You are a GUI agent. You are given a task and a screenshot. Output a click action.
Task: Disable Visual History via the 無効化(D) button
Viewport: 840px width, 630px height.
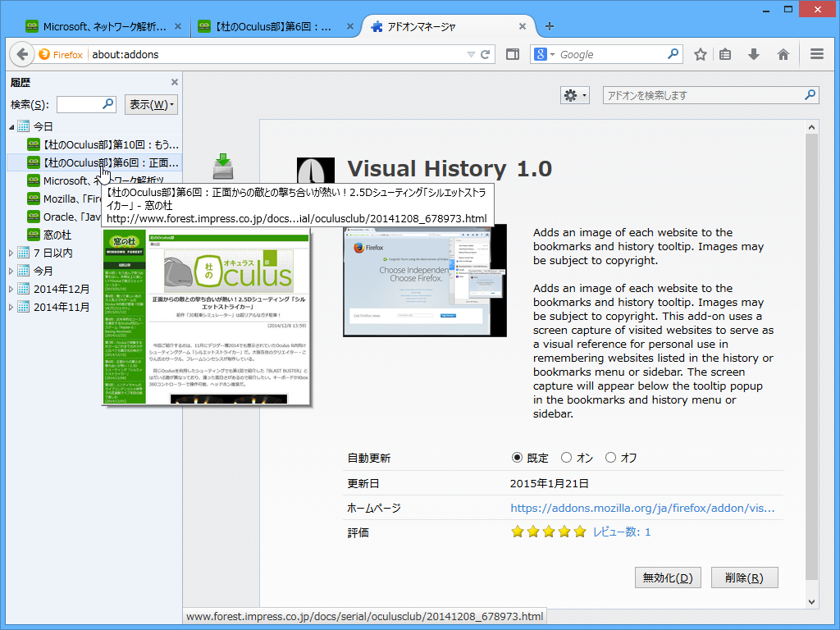coord(667,577)
